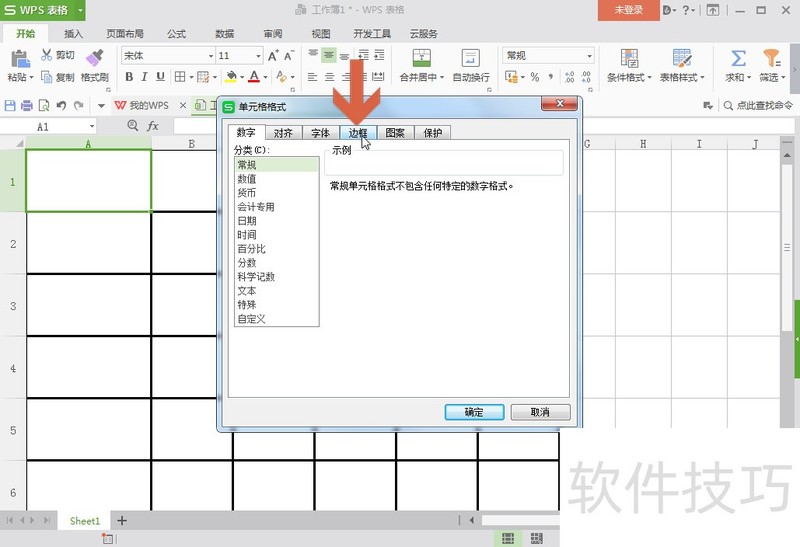Expand the Paste (粘贴) dropdown arrow
Image resolution: width=800 pixels, height=547 pixels.
[x=31, y=78]
